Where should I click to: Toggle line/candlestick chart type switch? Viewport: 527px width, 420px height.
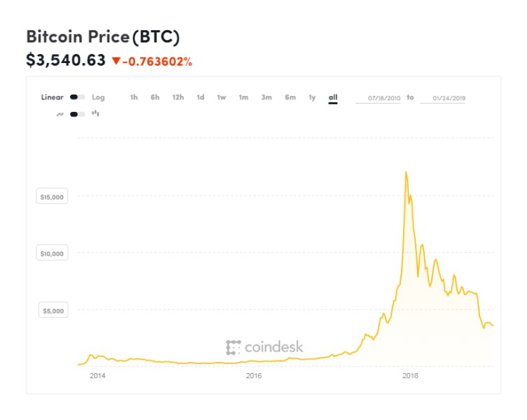78,113
